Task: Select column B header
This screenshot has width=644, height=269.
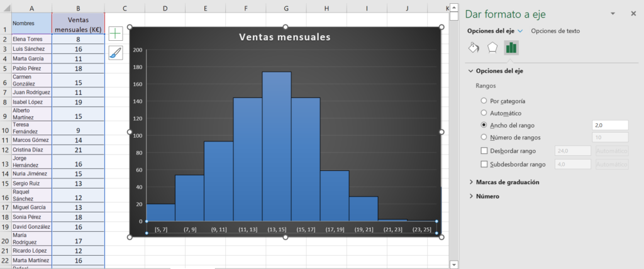Action: tap(78, 8)
